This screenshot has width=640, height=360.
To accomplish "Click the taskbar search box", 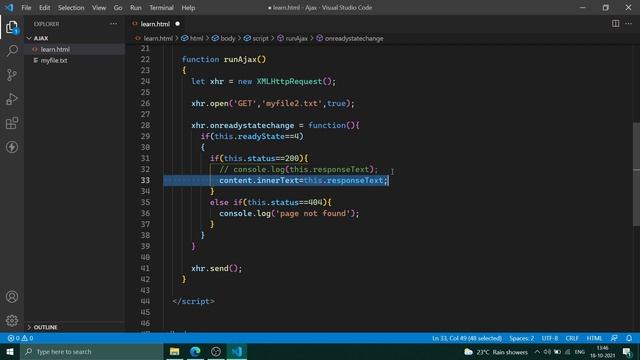I will (91, 351).
